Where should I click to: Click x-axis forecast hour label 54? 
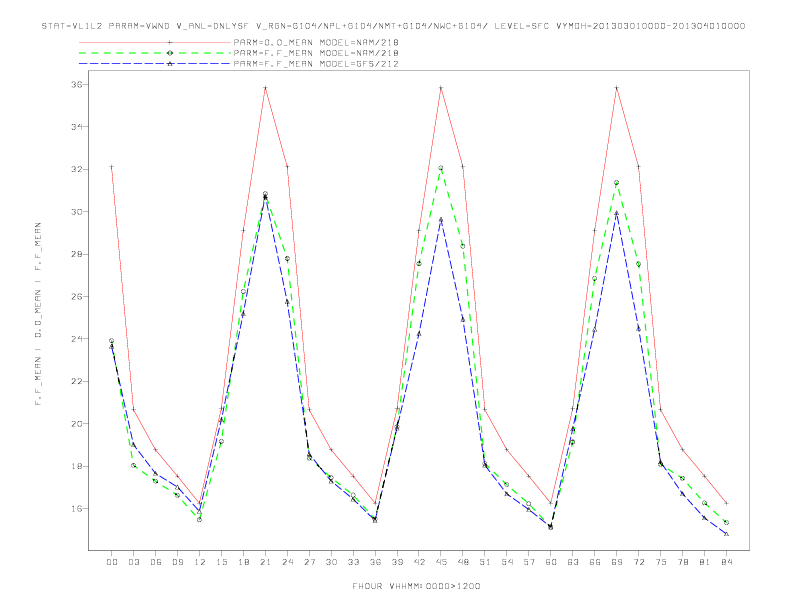[507, 562]
